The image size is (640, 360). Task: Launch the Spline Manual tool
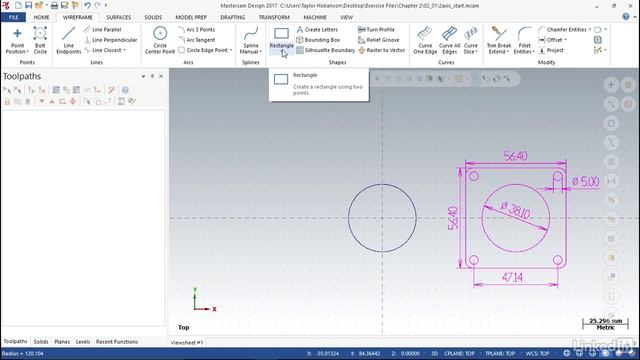pos(250,41)
